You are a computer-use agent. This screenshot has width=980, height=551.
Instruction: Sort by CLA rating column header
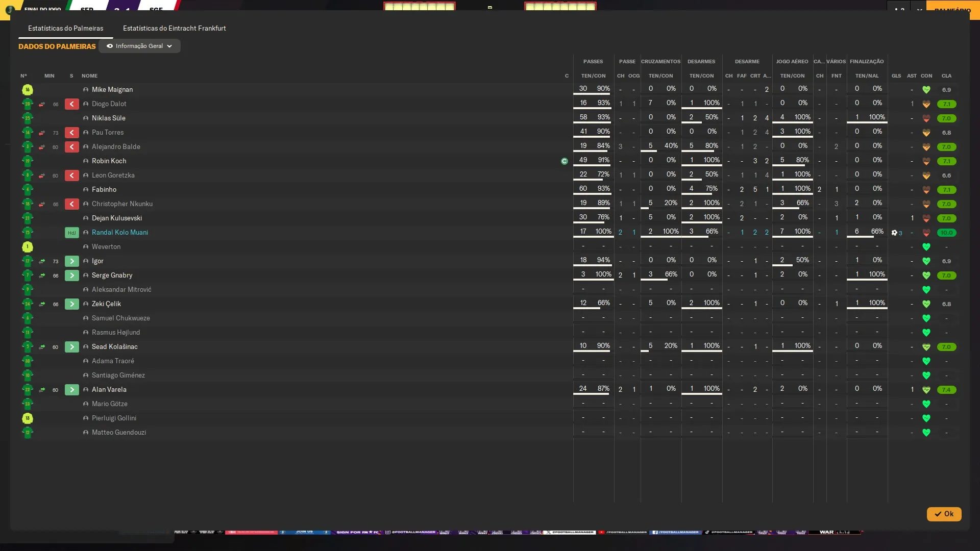(946, 76)
